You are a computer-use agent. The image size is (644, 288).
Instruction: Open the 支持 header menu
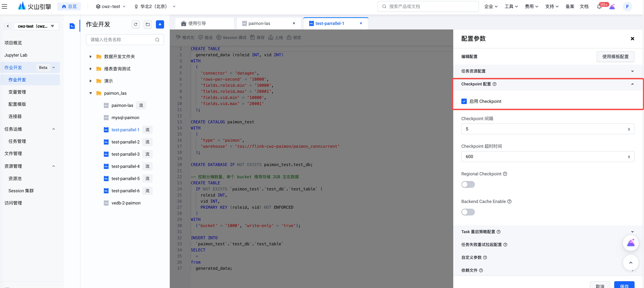(551, 6)
